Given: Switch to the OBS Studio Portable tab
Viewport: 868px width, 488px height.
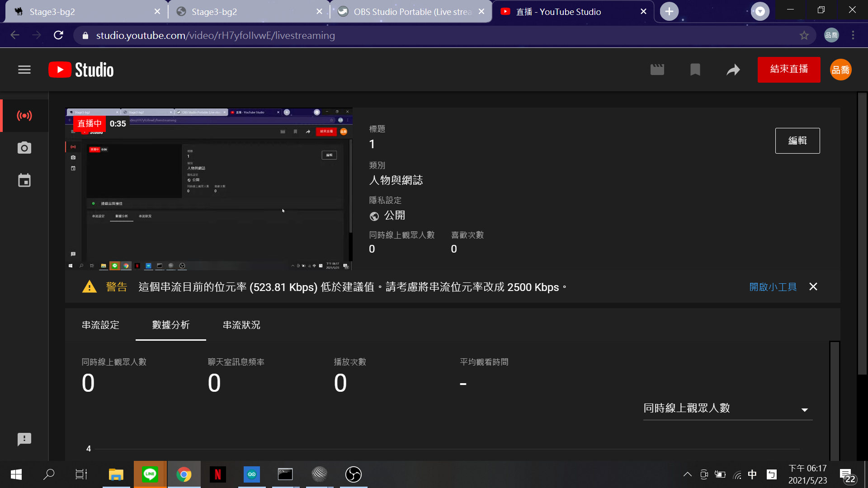Looking at the screenshot, I should [411, 12].
